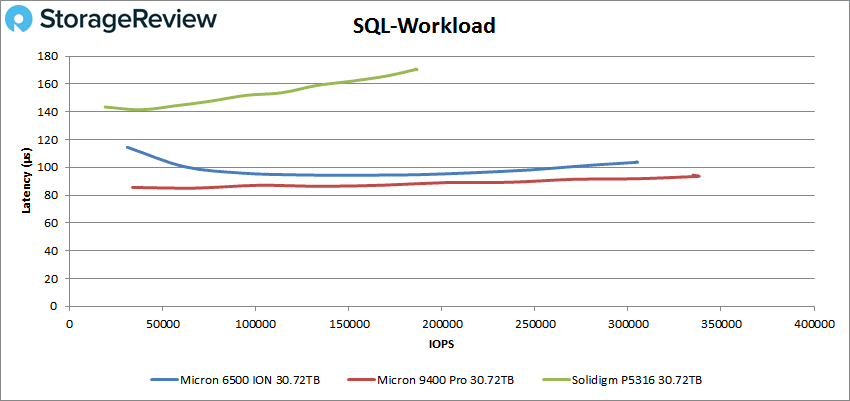Click the green legend line swatch
The width and height of the screenshot is (850, 401).
click(556, 380)
